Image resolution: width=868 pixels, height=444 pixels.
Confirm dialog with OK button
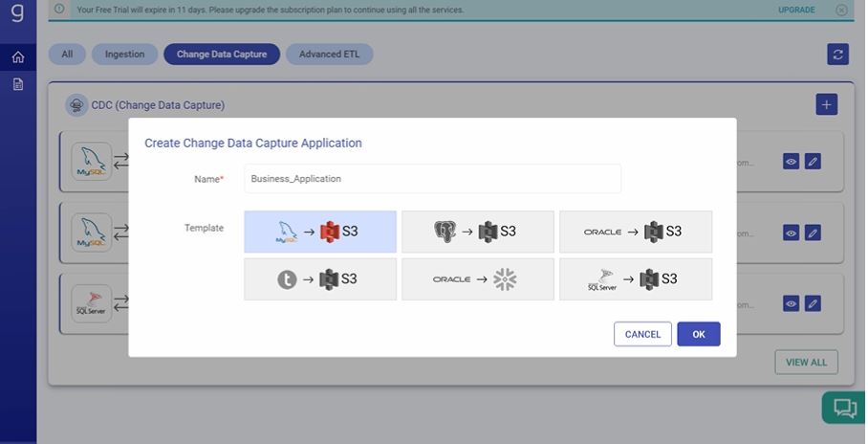699,334
